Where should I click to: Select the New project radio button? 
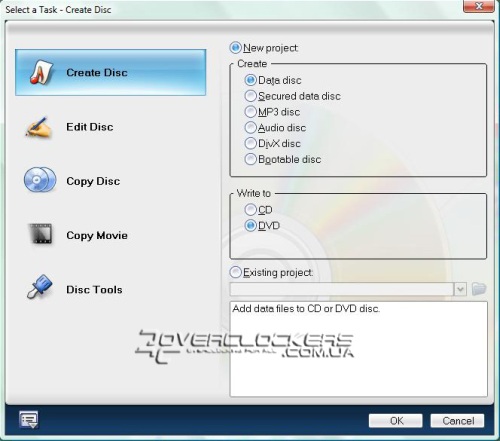coord(235,48)
